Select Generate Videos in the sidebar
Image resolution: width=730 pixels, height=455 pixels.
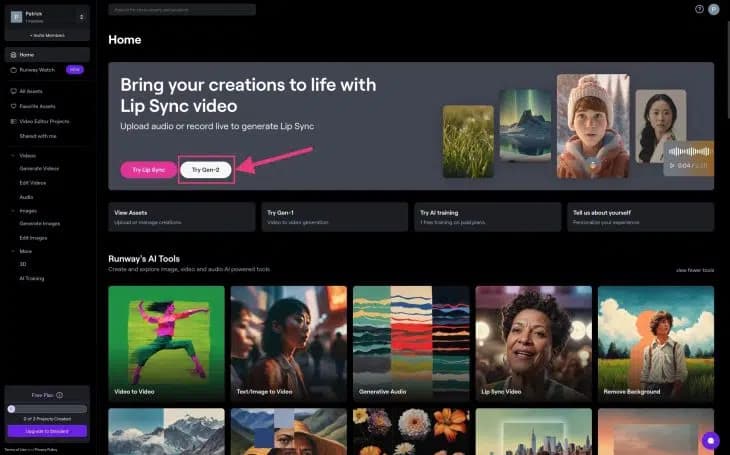click(40, 169)
